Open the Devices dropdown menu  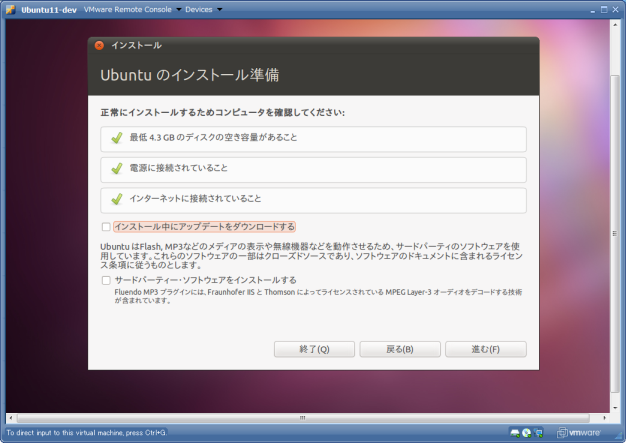203,9
